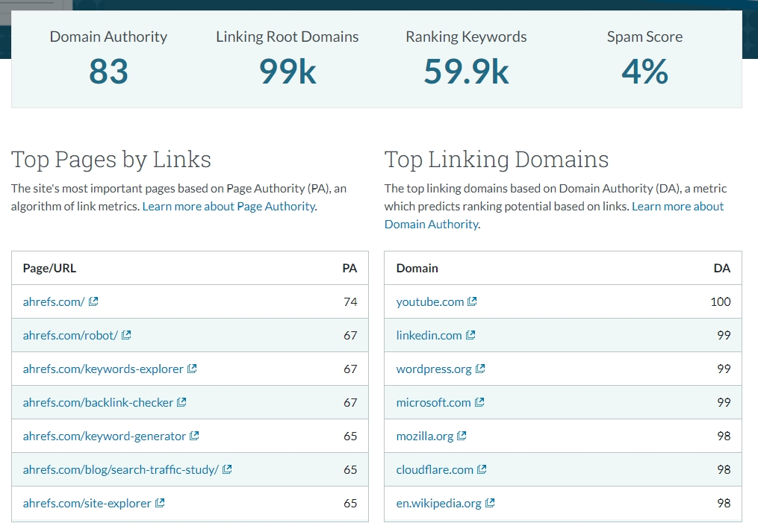
Task: Select the Ranking Keywords value 59.9k
Action: click(466, 72)
